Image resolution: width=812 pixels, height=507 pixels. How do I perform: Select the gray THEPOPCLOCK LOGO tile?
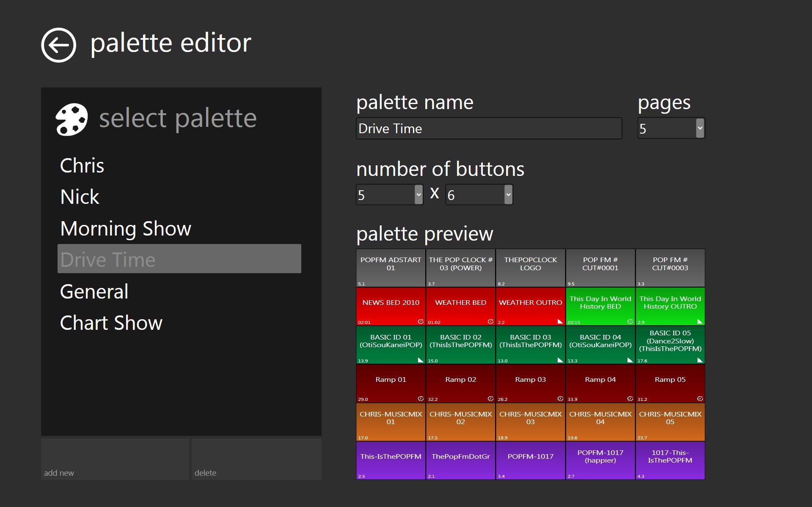(x=530, y=268)
